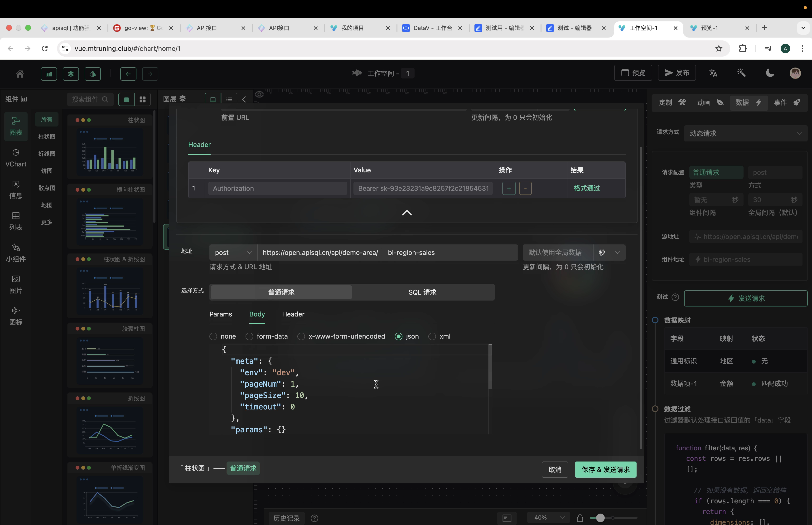The image size is (812, 525).
Task: Select the json body format
Action: (x=398, y=336)
